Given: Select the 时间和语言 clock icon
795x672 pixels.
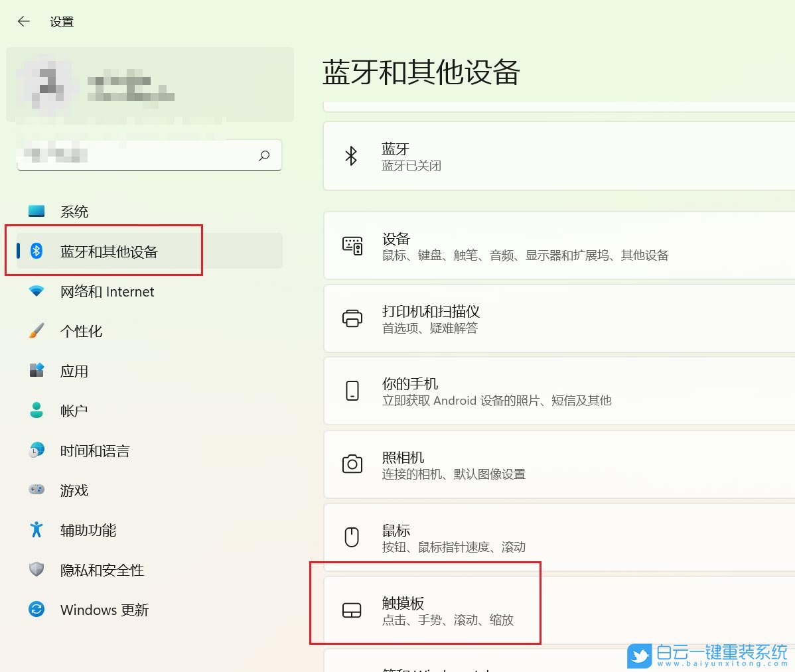Looking at the screenshot, I should point(36,450).
